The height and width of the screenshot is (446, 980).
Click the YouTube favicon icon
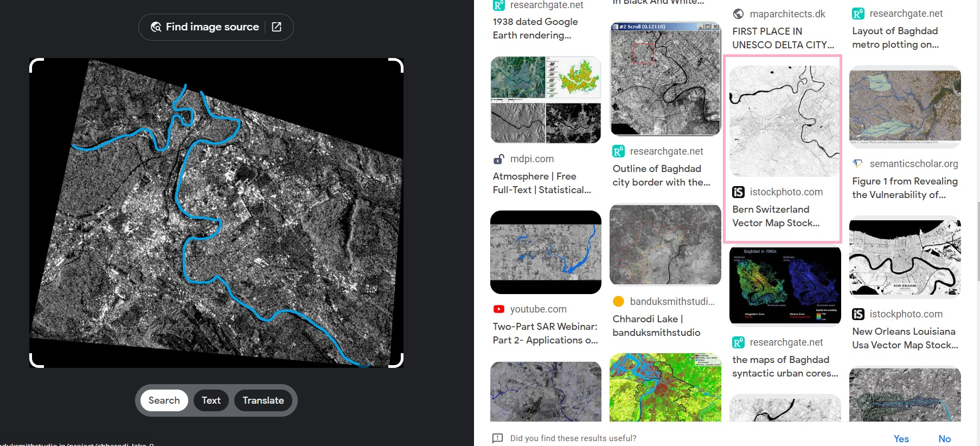[x=499, y=309]
